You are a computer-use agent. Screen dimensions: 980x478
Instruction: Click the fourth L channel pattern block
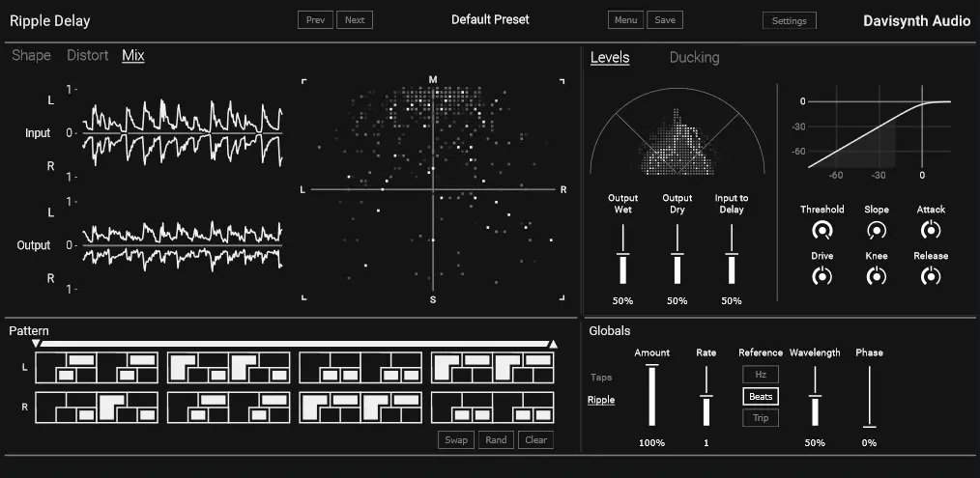coord(493,367)
